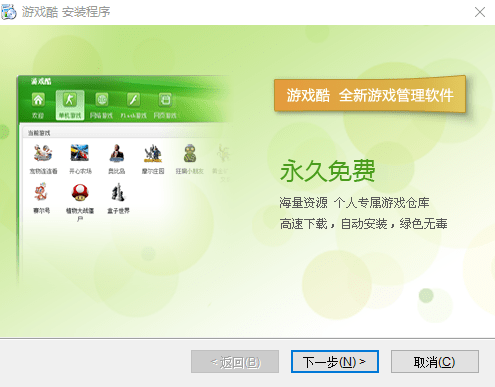Viewport: 495px width, 387px height.
Task: Select the 单机游戏 running-figure icon in preview
Action: pyautogui.click(x=70, y=99)
